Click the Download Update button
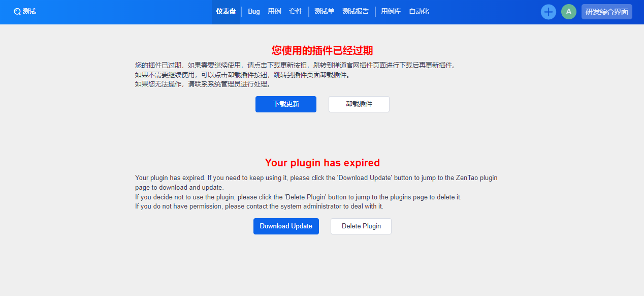This screenshot has width=644, height=296. click(286, 226)
